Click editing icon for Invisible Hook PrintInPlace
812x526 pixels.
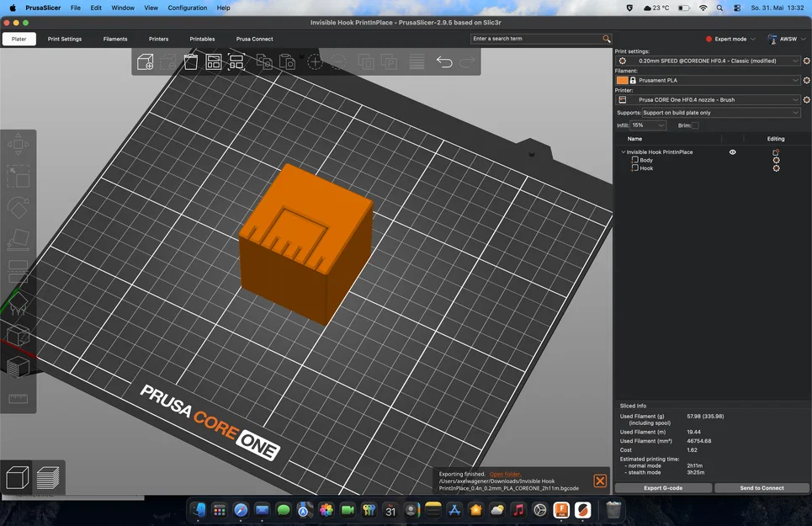[776, 152]
